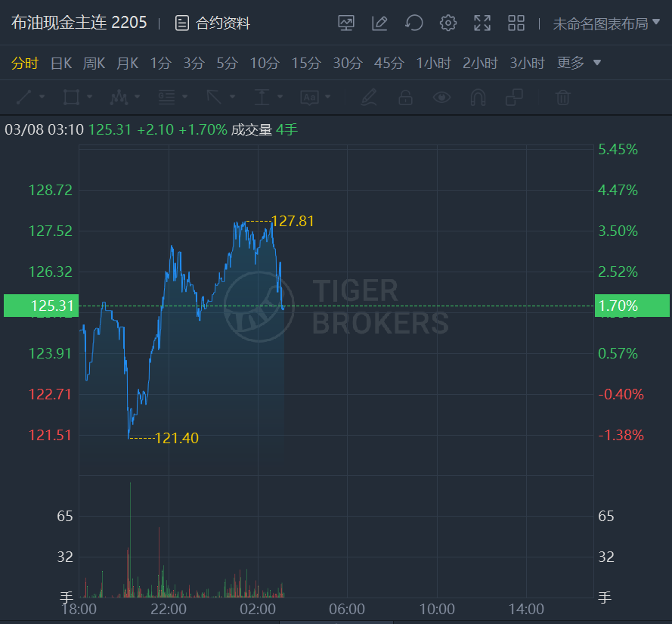Toggle drawing visibility eye icon
The height and width of the screenshot is (624, 672).
[x=441, y=98]
